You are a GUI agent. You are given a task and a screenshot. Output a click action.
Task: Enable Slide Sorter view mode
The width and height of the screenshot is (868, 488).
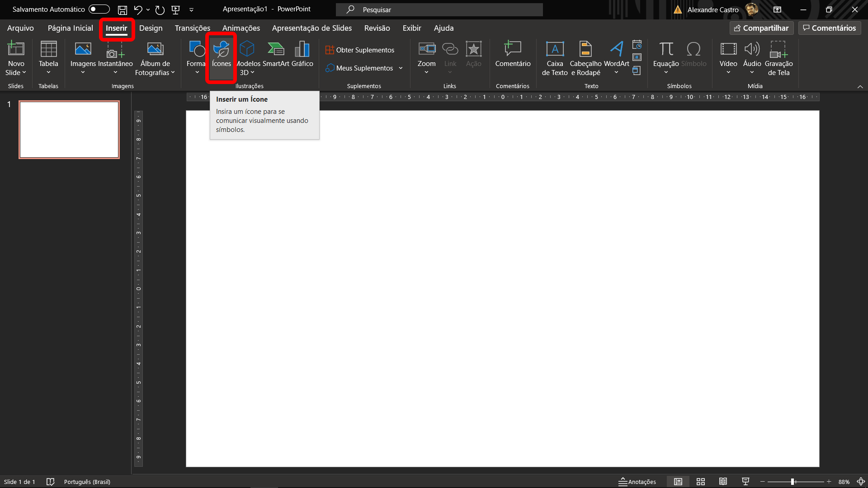pyautogui.click(x=700, y=482)
